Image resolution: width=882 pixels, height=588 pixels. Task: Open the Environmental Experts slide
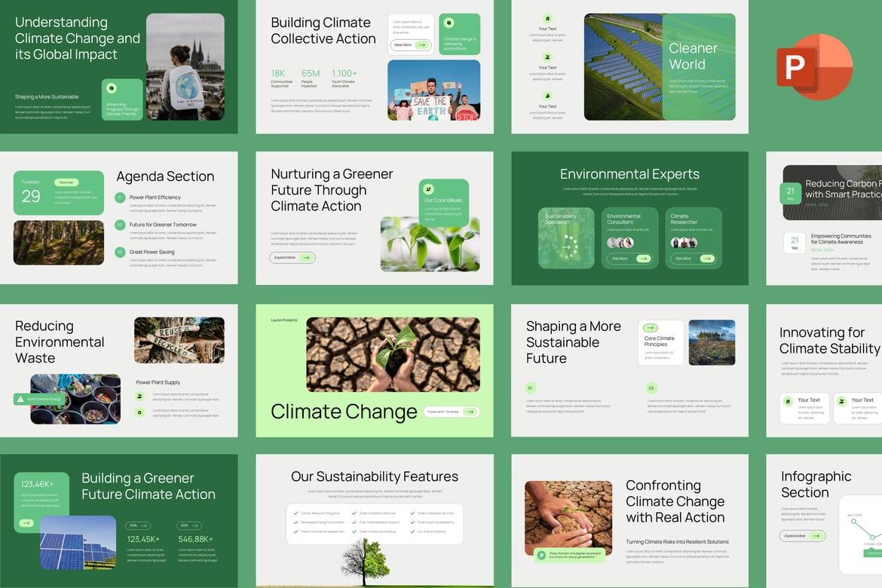click(x=630, y=219)
